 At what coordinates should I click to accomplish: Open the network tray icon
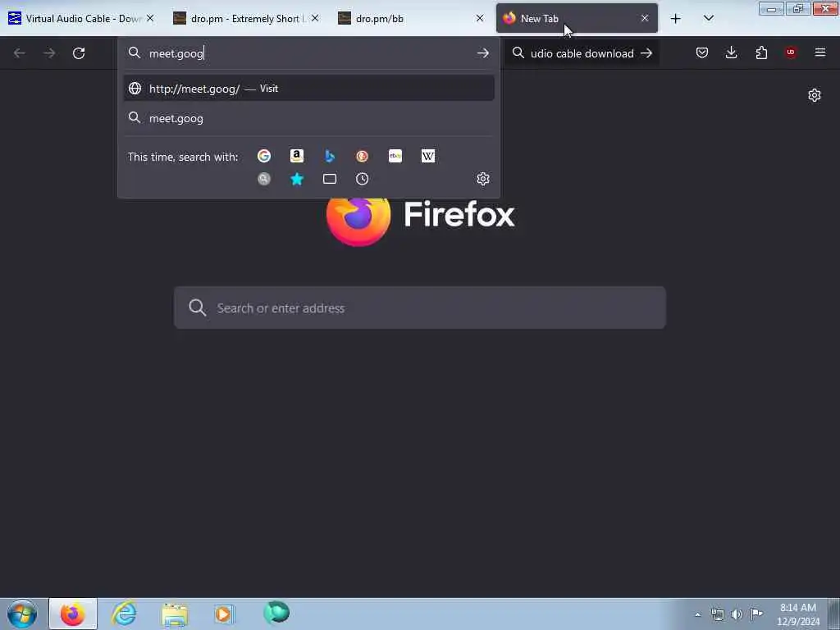[717, 614]
